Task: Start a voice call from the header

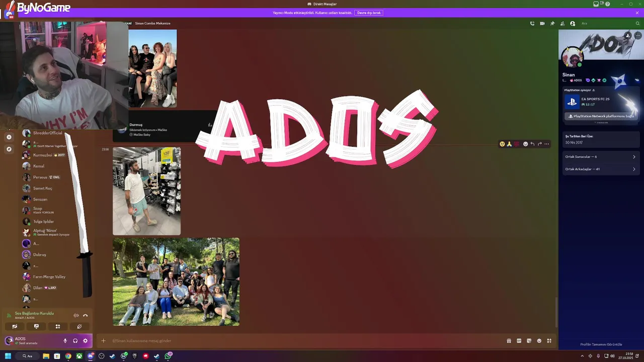Action: tap(532, 23)
